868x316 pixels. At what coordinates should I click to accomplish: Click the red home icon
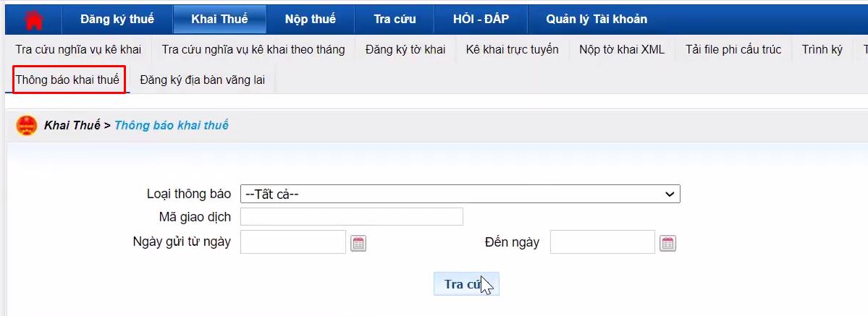[x=34, y=20]
